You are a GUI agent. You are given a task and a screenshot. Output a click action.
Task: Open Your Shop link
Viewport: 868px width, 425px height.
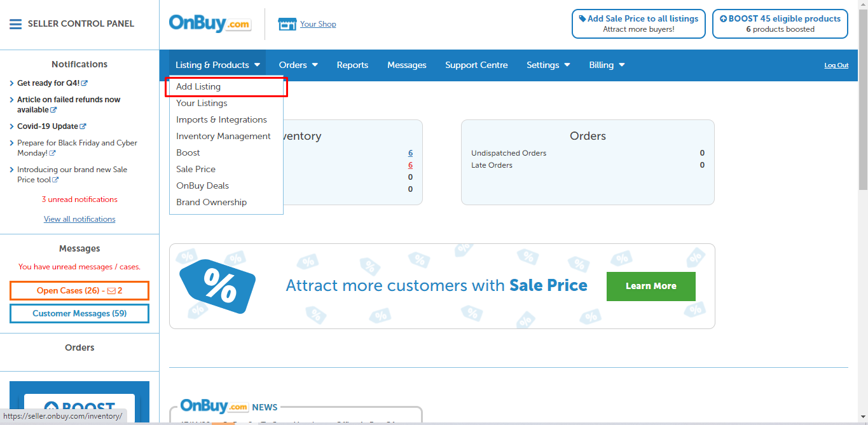pos(318,24)
